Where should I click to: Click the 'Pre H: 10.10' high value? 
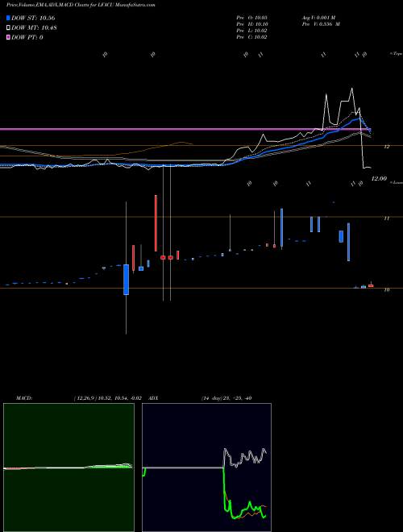[252, 24]
